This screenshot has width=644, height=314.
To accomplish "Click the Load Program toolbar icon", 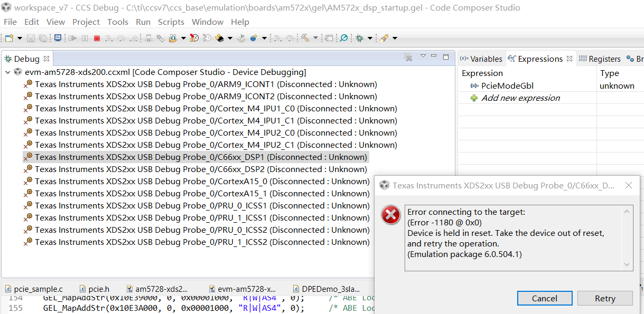I will (173, 38).
